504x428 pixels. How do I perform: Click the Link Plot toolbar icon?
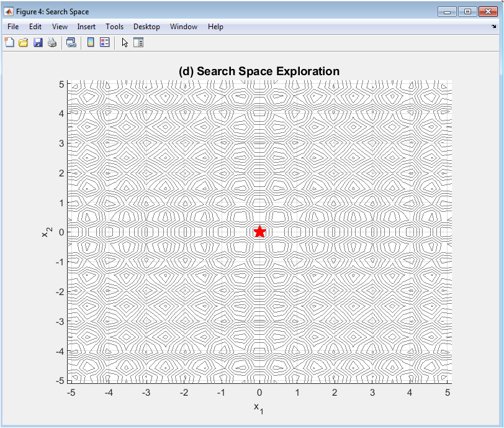71,42
